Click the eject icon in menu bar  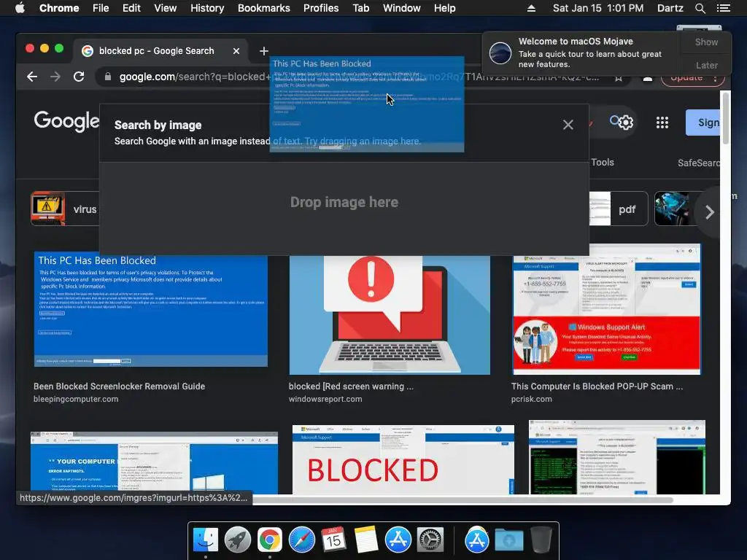click(531, 8)
